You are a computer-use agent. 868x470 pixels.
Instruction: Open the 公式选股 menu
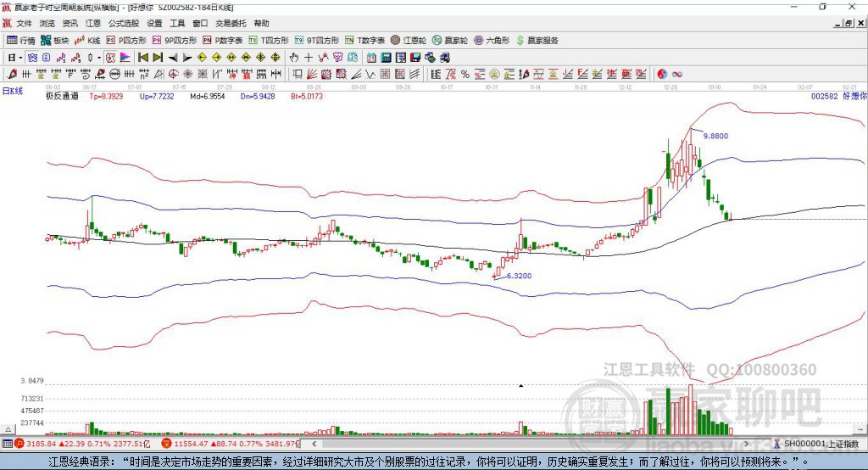[123, 24]
